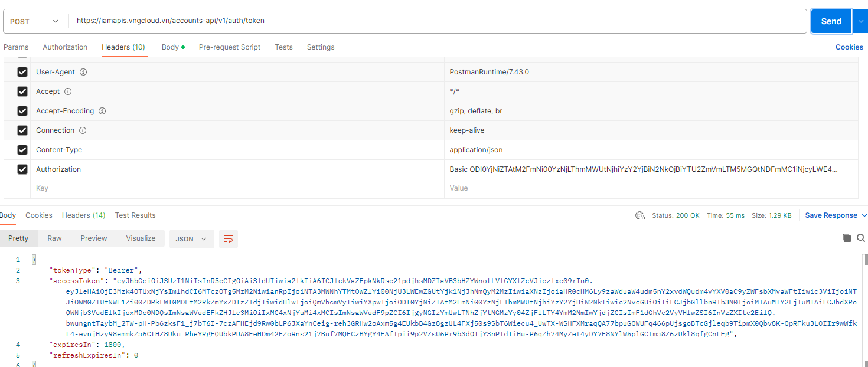This screenshot has width=868, height=367.
Task: Open the Pre-request Script tab
Action: [230, 47]
